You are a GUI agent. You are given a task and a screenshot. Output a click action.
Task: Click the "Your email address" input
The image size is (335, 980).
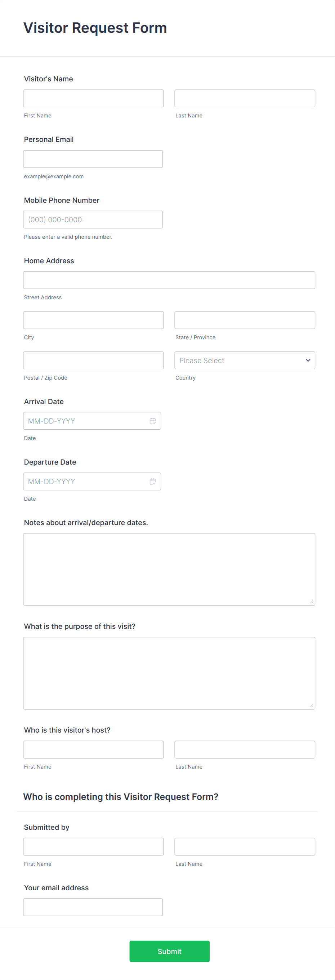click(x=93, y=907)
